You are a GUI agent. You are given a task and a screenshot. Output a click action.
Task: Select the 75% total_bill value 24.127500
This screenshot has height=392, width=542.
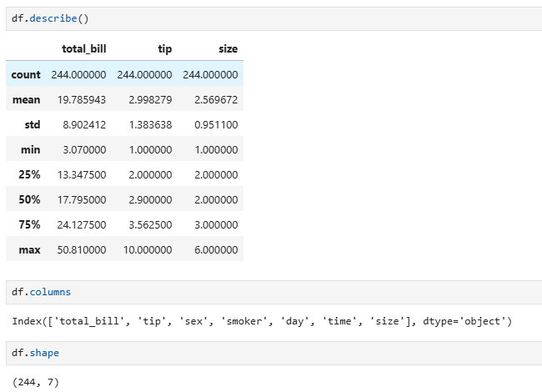point(78,224)
